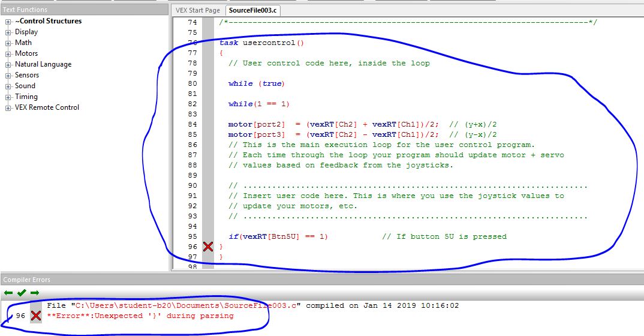Click the red X error marker on line 96

coord(208,247)
